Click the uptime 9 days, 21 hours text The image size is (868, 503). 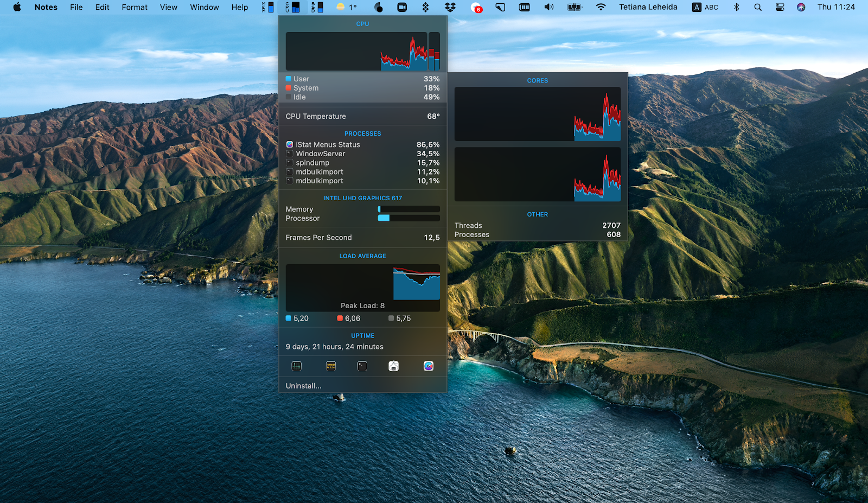pos(335,347)
